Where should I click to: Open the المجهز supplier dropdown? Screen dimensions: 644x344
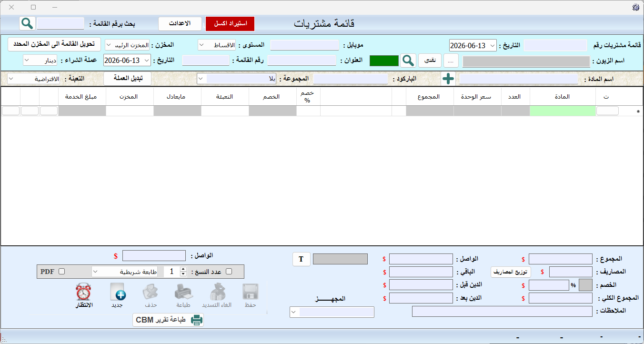(x=332, y=312)
